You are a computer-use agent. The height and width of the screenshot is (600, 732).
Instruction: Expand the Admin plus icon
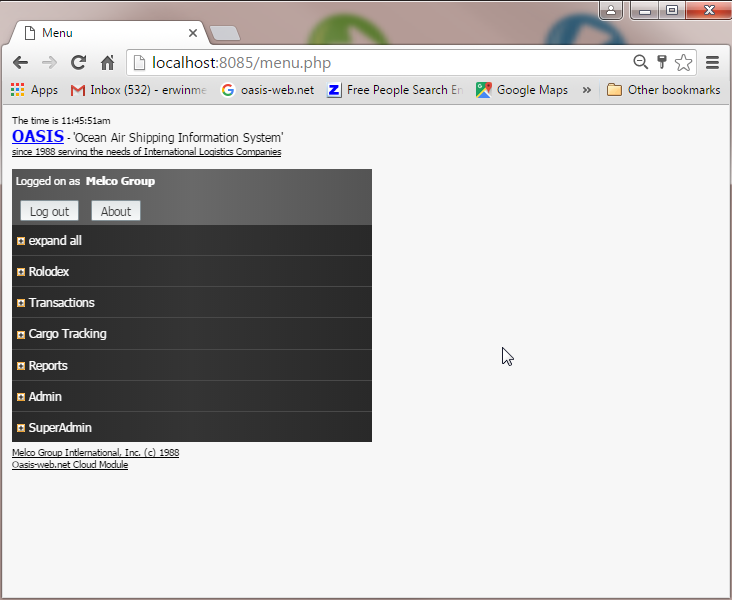(21, 397)
